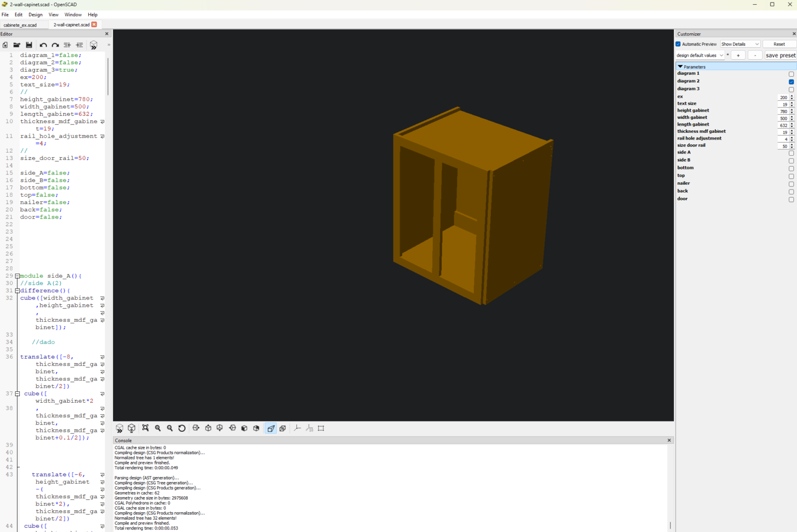797x532 pixels.
Task: Click the width gabinet value field
Action: pyautogui.click(x=783, y=118)
